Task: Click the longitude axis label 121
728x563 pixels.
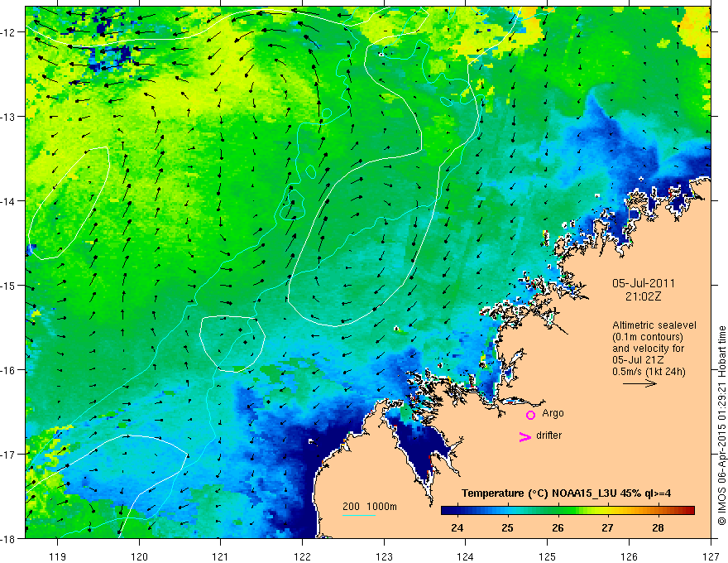Action: coord(220,556)
